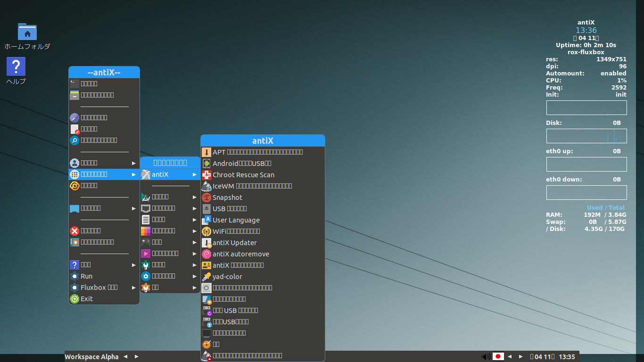Open User Language

pyautogui.click(x=263, y=220)
